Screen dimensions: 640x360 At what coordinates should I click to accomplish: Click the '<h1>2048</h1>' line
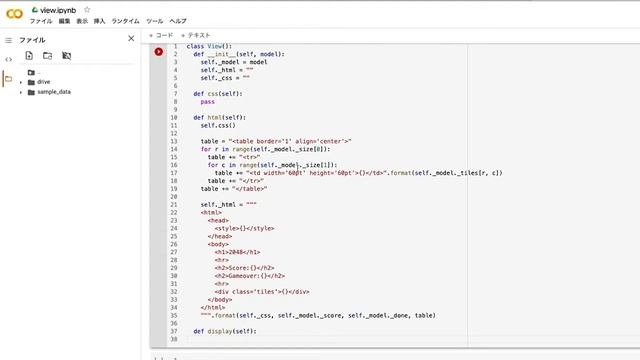coord(237,252)
